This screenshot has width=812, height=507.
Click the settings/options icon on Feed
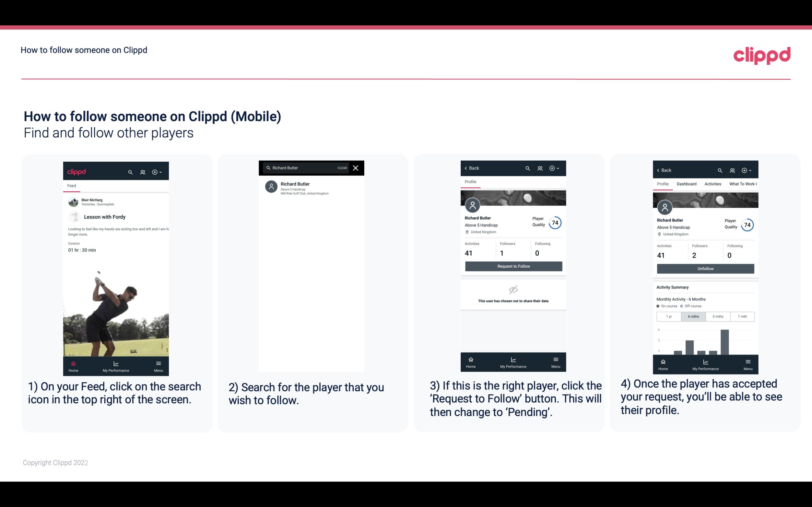(x=155, y=172)
